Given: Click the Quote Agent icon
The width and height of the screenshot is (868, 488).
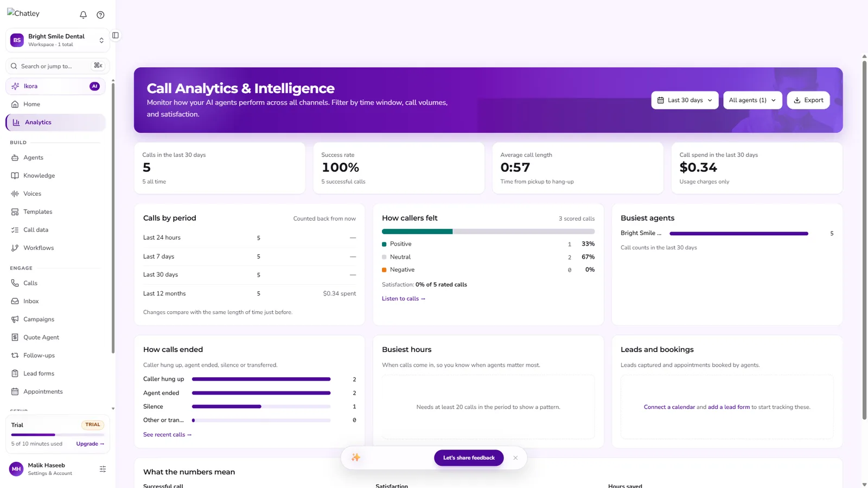Looking at the screenshot, I should tap(15, 337).
